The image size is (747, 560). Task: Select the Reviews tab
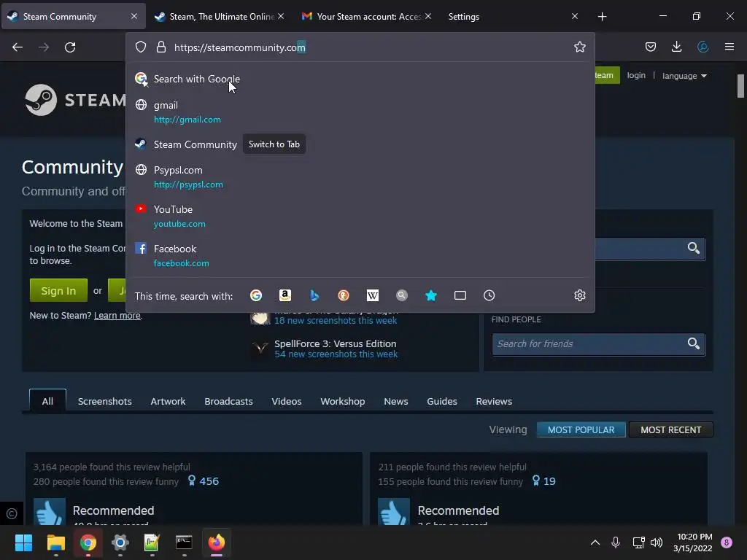494,402
